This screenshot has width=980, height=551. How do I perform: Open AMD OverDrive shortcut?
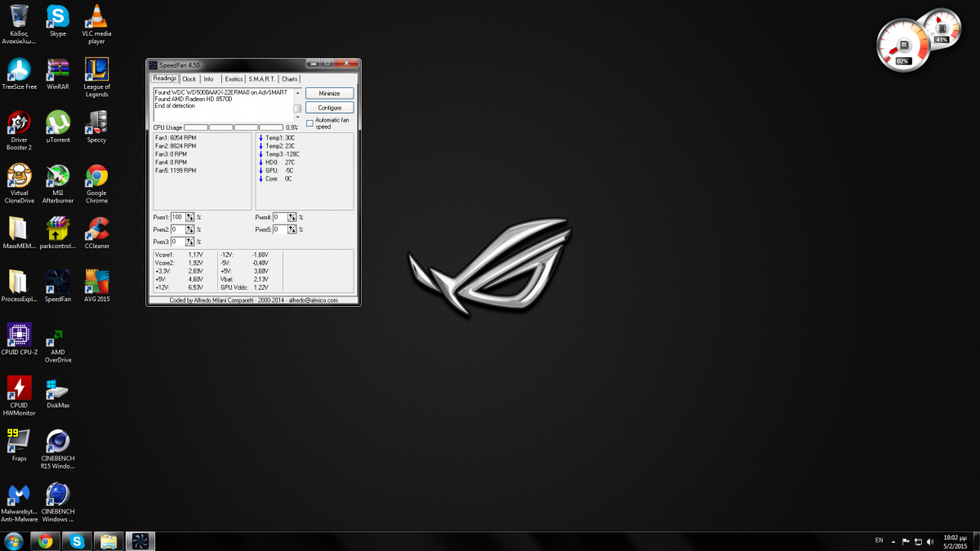[x=58, y=343]
